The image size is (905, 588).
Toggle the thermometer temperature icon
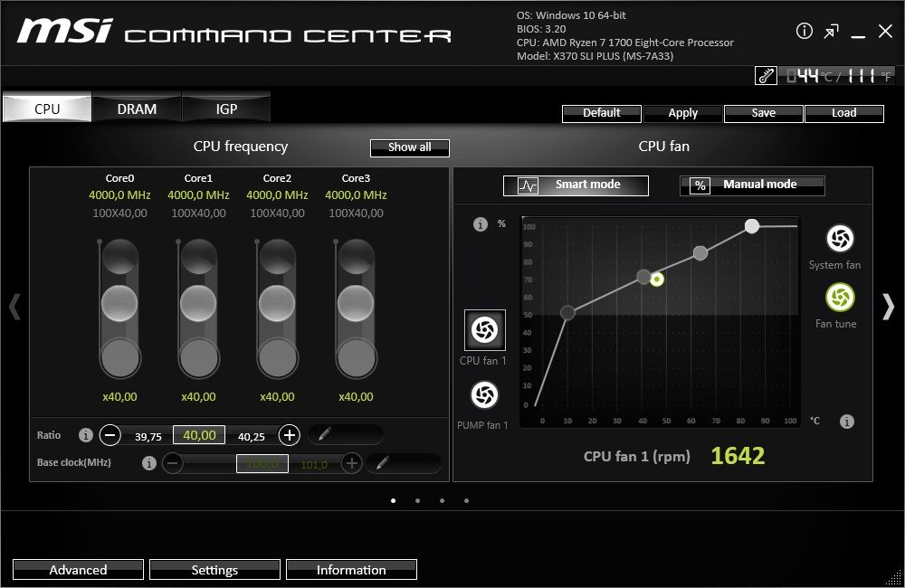coord(766,76)
